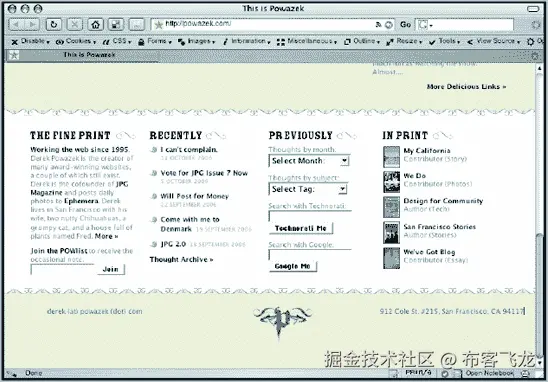The image size is (548, 382).
Task: Open the Resize toolbar dropdown
Action: point(404,42)
